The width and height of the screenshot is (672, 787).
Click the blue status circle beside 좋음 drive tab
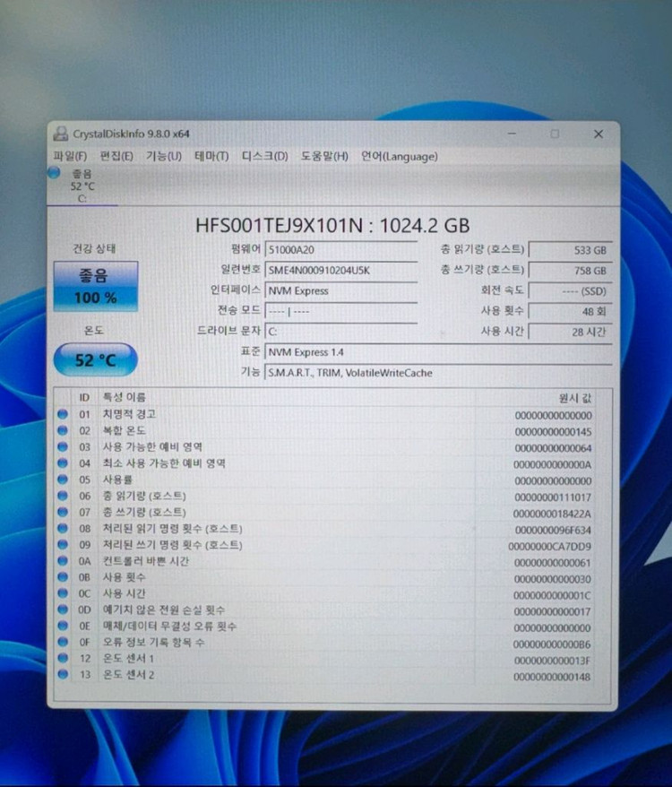point(54,173)
